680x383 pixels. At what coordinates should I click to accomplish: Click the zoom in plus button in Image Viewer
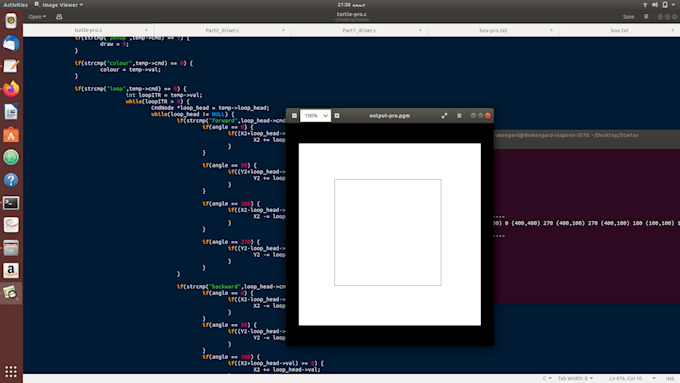coord(337,116)
